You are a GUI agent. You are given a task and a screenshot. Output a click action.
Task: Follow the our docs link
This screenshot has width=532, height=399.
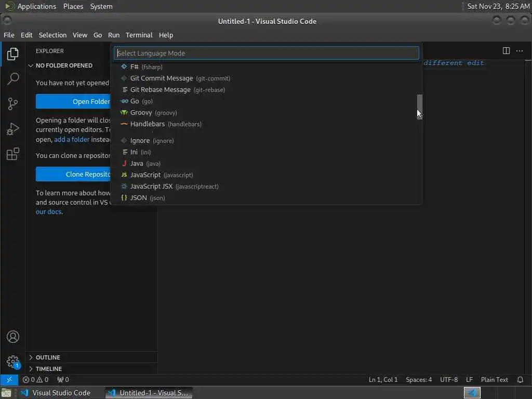(x=48, y=212)
